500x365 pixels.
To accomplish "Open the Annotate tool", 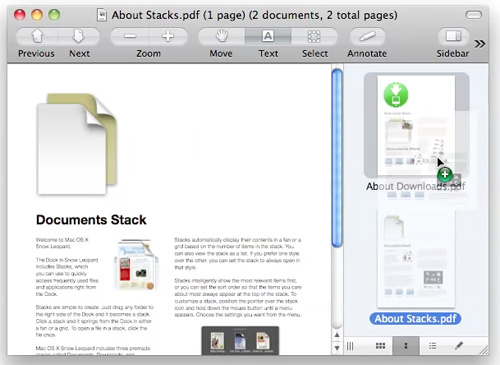I will 367,36.
